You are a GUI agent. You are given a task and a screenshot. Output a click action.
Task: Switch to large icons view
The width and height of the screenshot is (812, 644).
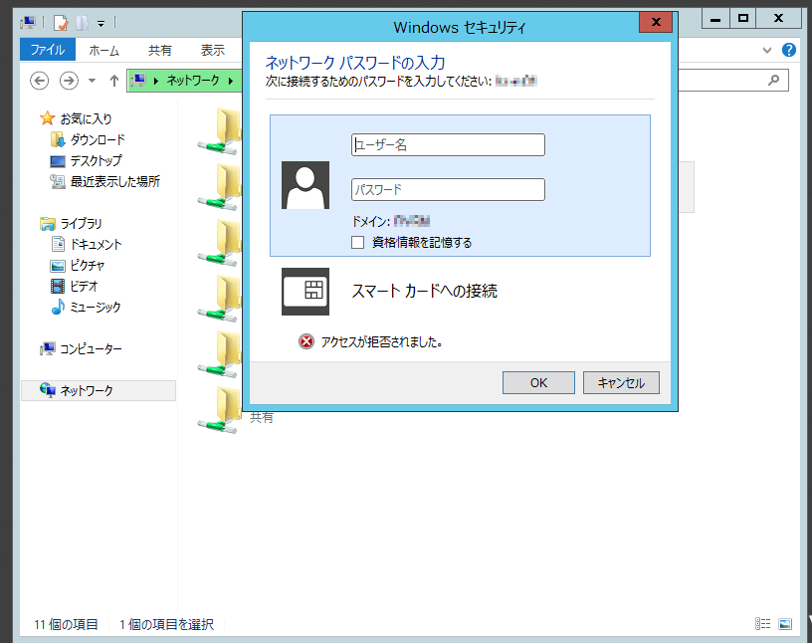coord(785,624)
